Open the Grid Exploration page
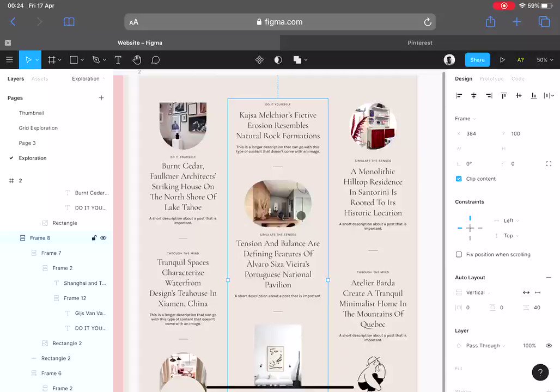 pyautogui.click(x=38, y=128)
